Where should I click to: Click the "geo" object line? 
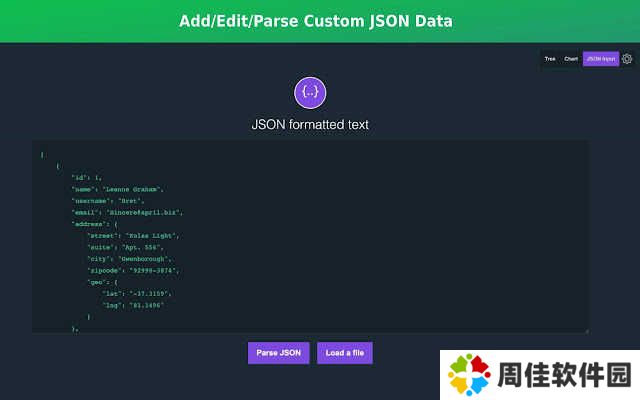(x=102, y=282)
